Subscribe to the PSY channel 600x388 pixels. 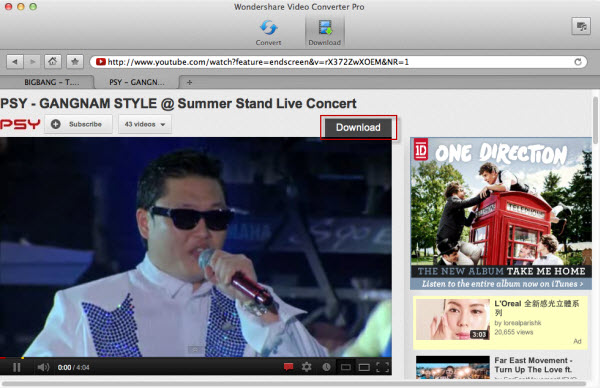click(78, 124)
